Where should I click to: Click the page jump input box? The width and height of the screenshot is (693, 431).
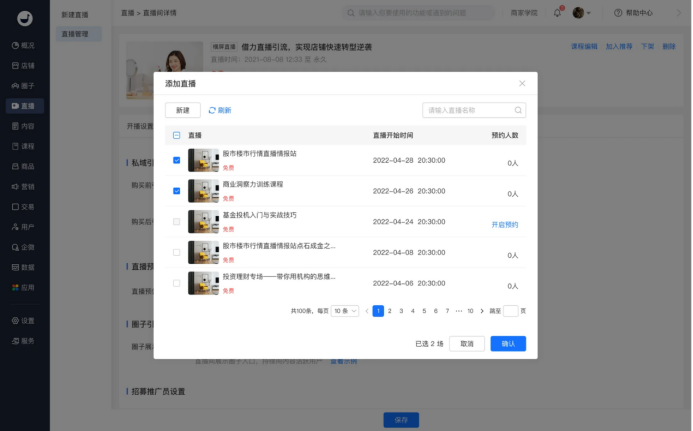[510, 311]
